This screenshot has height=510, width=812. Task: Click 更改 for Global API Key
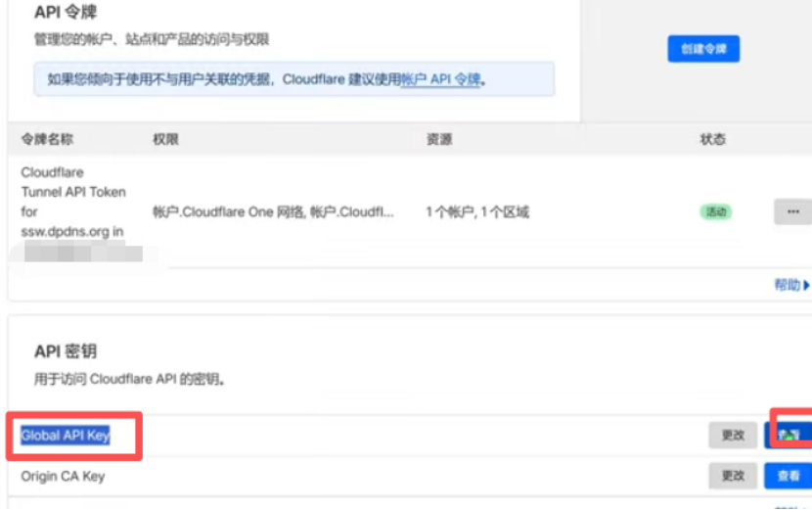tap(733, 436)
